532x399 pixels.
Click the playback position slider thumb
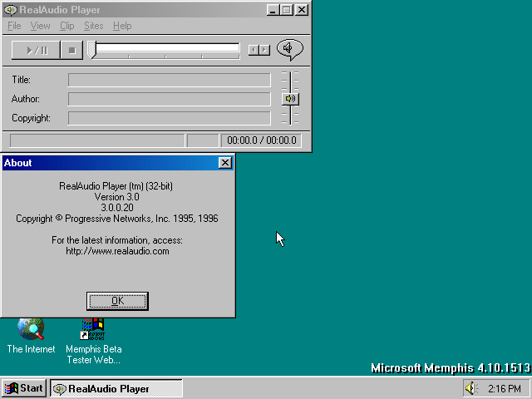pyautogui.click(x=91, y=50)
